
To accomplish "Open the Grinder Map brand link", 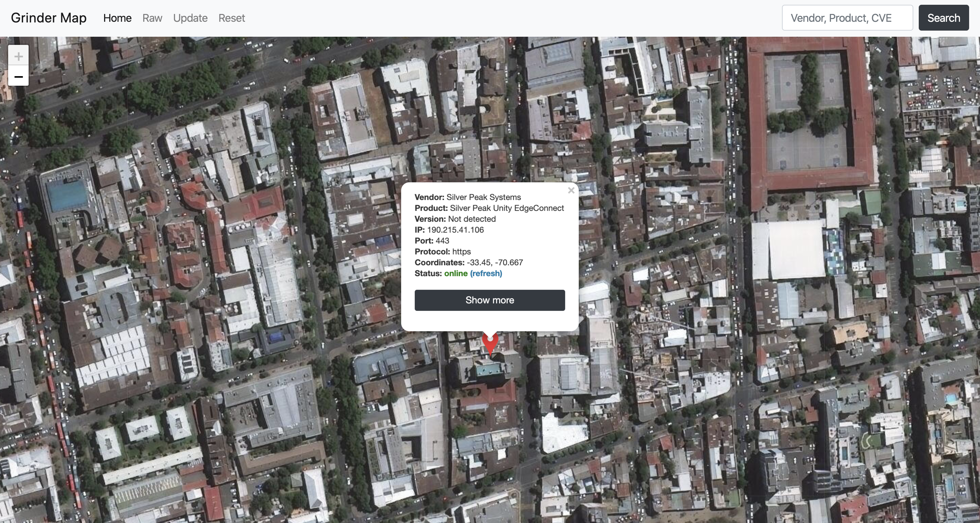I will pos(49,18).
